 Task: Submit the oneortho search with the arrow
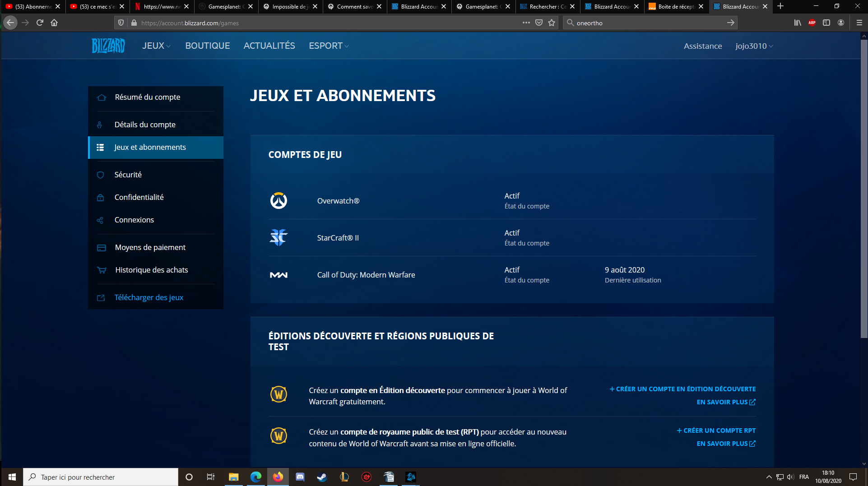[730, 23]
